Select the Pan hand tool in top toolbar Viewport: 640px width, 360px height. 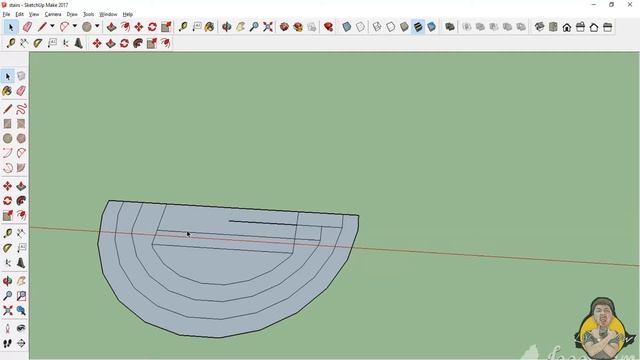click(240, 27)
